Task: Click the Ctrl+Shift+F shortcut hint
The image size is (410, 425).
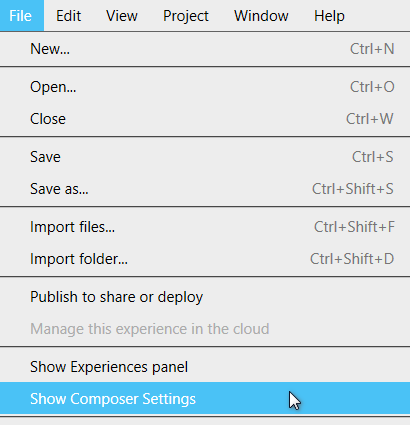Action: pyautogui.click(x=354, y=227)
